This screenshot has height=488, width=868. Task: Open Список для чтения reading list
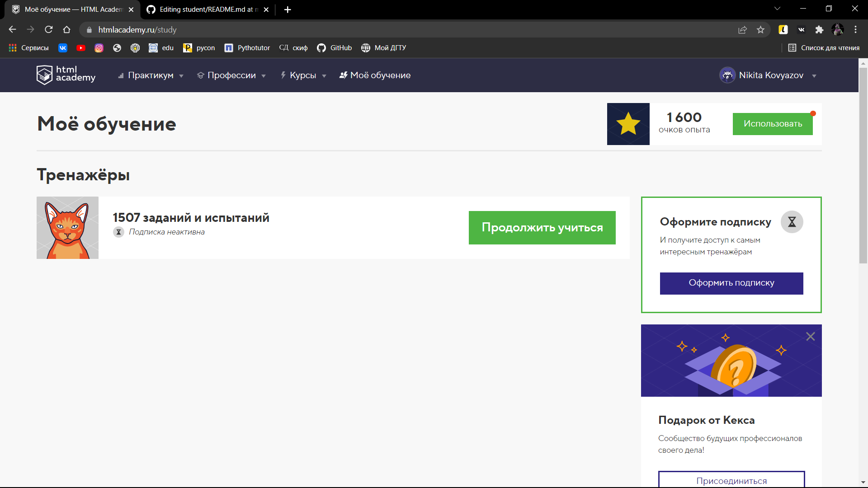click(824, 48)
